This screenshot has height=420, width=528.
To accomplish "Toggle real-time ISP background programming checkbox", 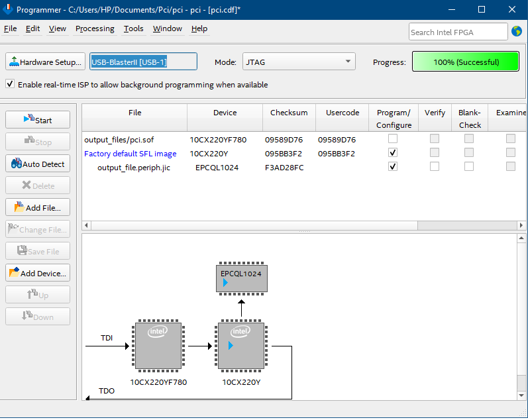I will [10, 84].
